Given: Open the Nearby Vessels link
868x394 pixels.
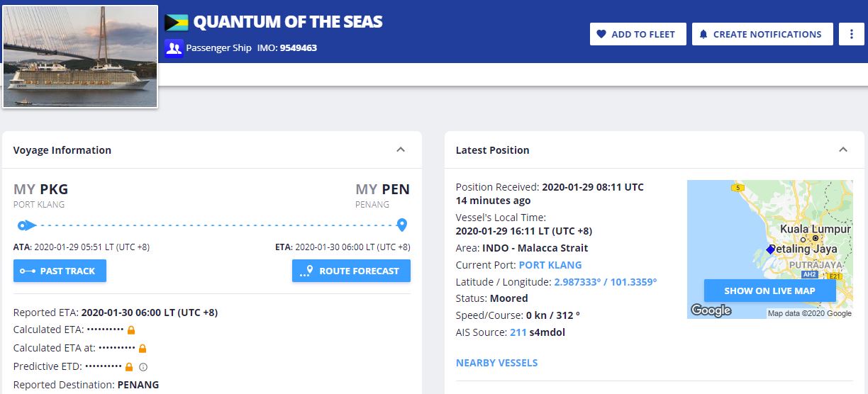Looking at the screenshot, I should [496, 363].
